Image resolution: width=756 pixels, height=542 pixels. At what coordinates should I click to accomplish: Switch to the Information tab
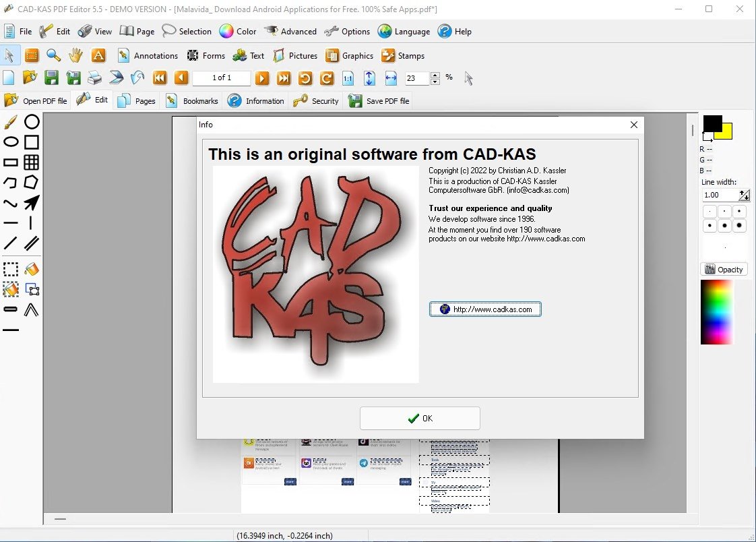(x=256, y=100)
